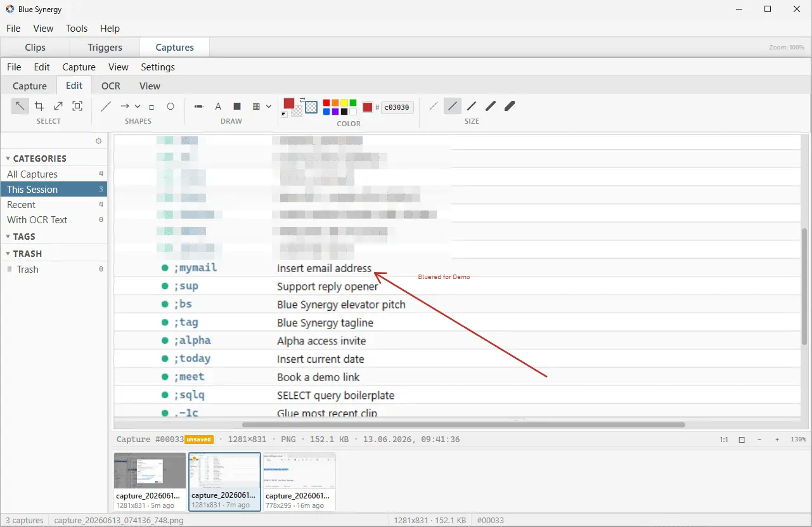Image resolution: width=812 pixels, height=527 pixels.
Task: Choose the second line size (highlighted)
Action: tap(453, 107)
